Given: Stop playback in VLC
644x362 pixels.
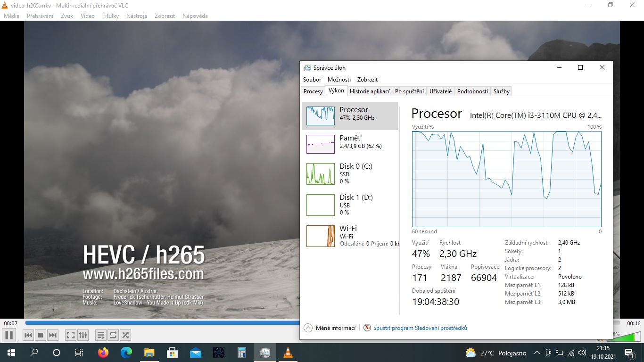Looking at the screenshot, I should coord(41,335).
